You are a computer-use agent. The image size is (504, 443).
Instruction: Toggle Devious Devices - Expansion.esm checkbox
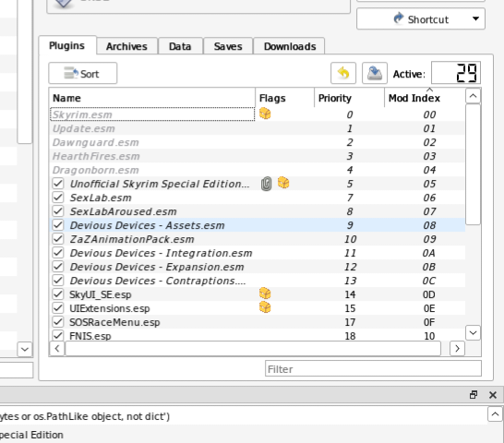tap(58, 267)
